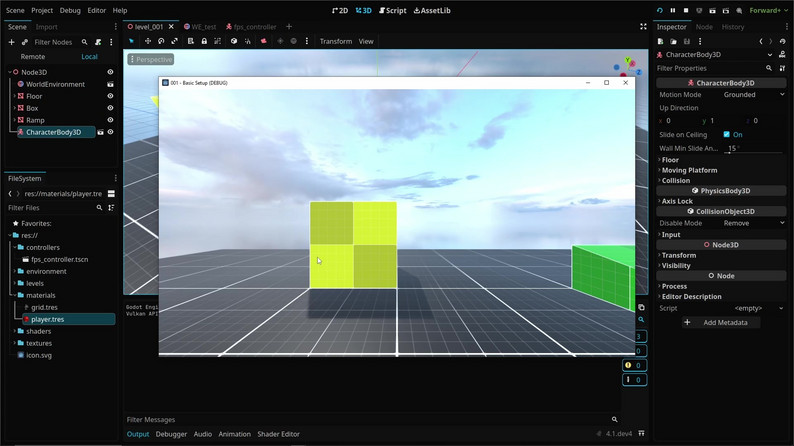Screen dimensions: 794x446
Task: Toggle the FileSystem split view icon
Action: point(111,193)
